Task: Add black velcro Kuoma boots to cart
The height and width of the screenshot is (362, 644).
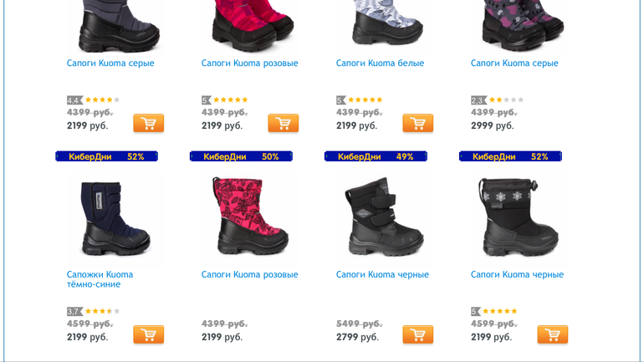Action: tap(417, 334)
